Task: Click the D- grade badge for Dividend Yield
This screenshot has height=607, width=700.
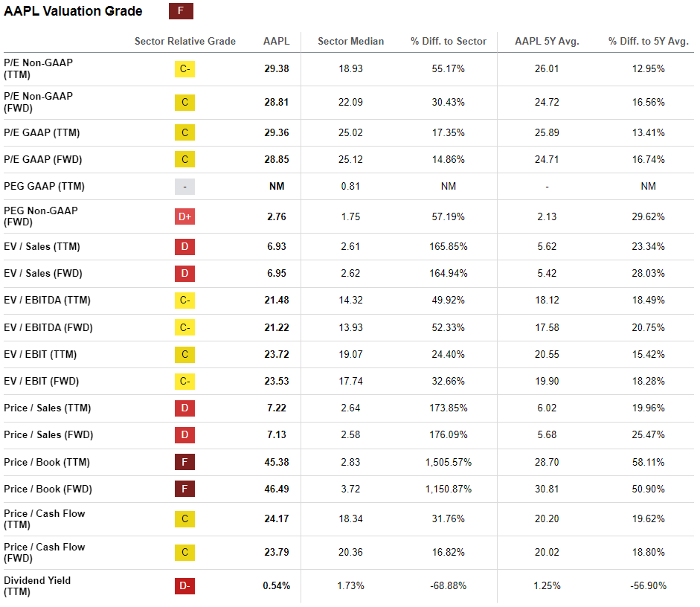Action: (184, 586)
